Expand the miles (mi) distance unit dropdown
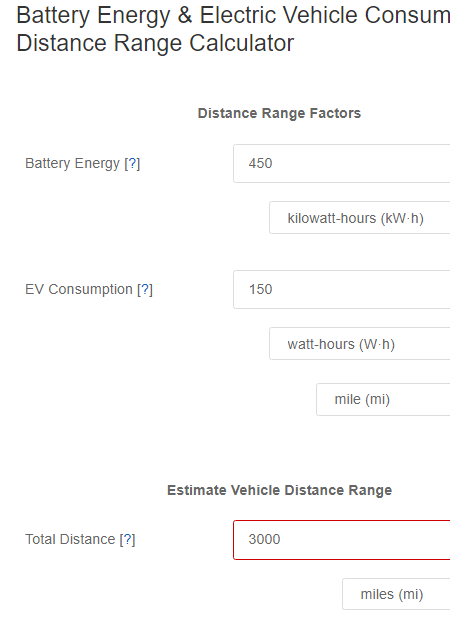Viewport: 450px width, 631px height. point(396,594)
